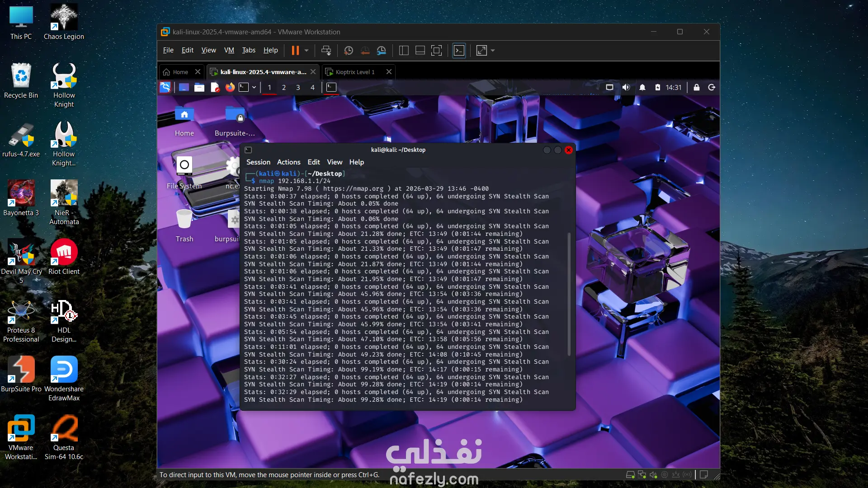Open the power options dropdown next to Pause
This screenshot has width=868, height=488.
pos(307,51)
